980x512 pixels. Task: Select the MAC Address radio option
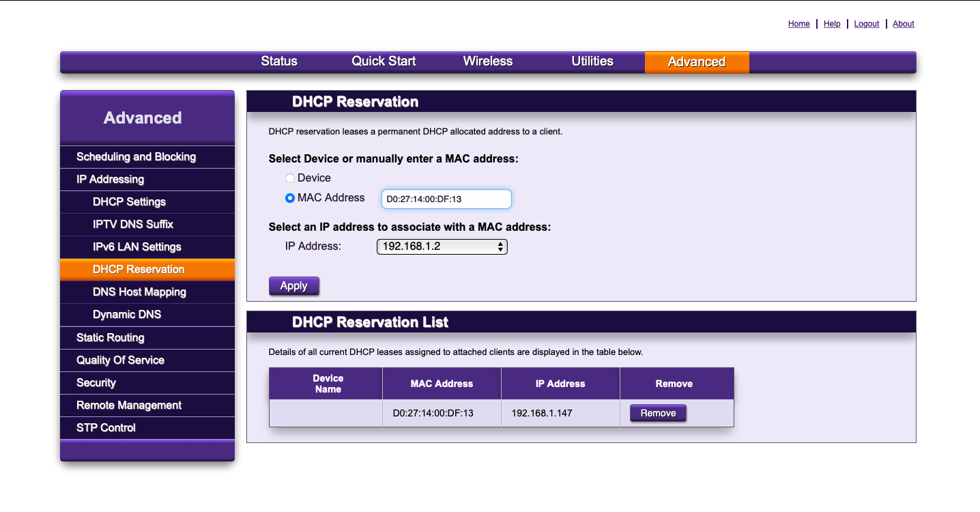tap(290, 198)
